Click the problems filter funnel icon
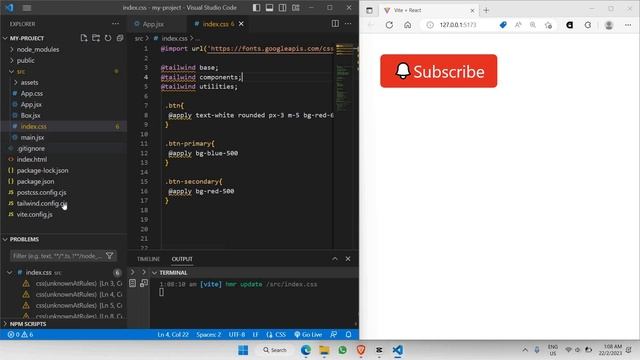Screen dimensions: 640x360 (109, 256)
